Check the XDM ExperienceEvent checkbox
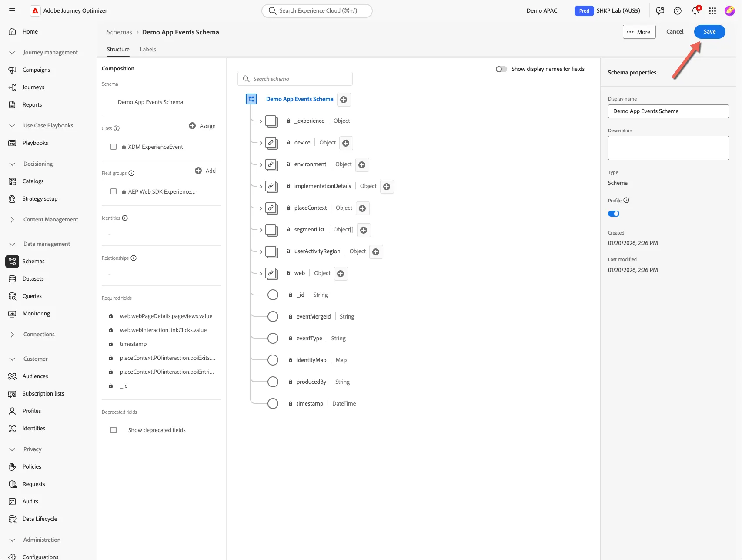The height and width of the screenshot is (560, 742). (114, 147)
